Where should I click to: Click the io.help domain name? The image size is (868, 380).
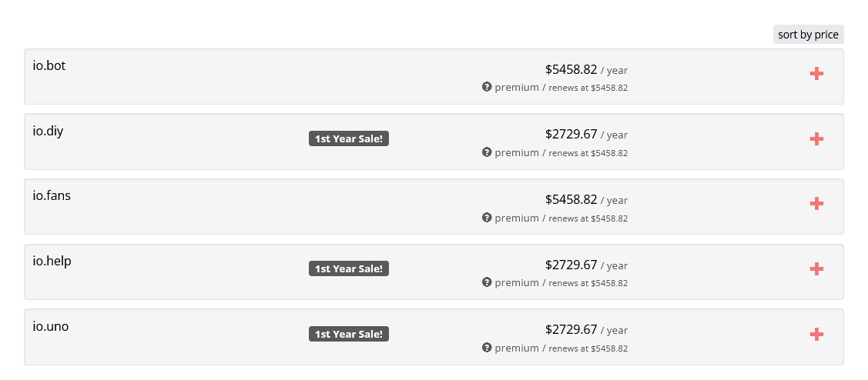(52, 261)
